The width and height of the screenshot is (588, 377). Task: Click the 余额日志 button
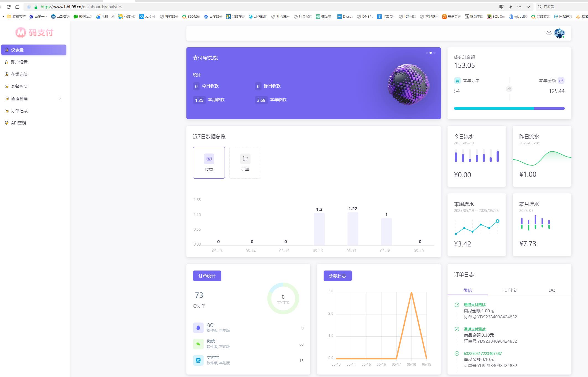coord(337,276)
